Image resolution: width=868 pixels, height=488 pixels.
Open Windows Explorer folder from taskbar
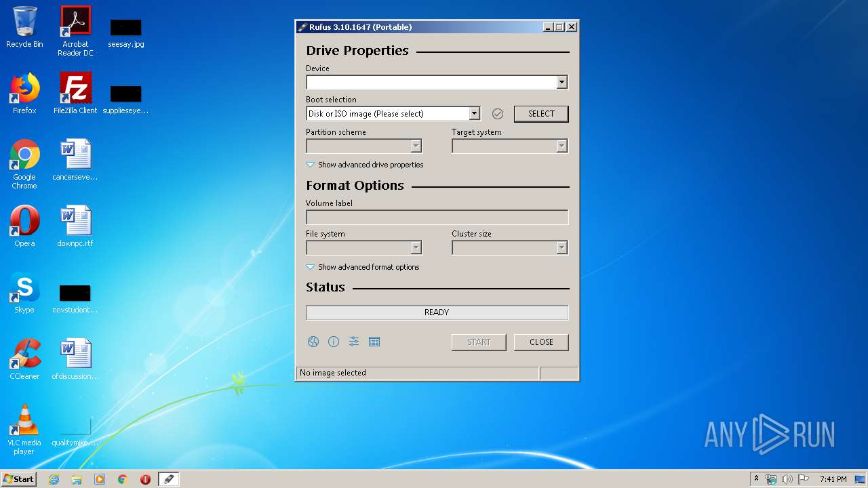point(77,479)
